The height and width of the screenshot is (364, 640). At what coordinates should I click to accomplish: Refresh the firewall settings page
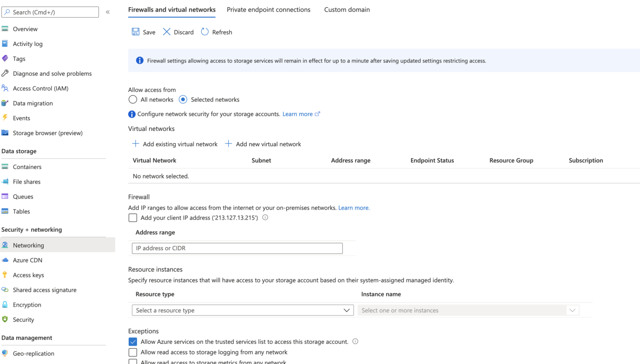coord(216,32)
